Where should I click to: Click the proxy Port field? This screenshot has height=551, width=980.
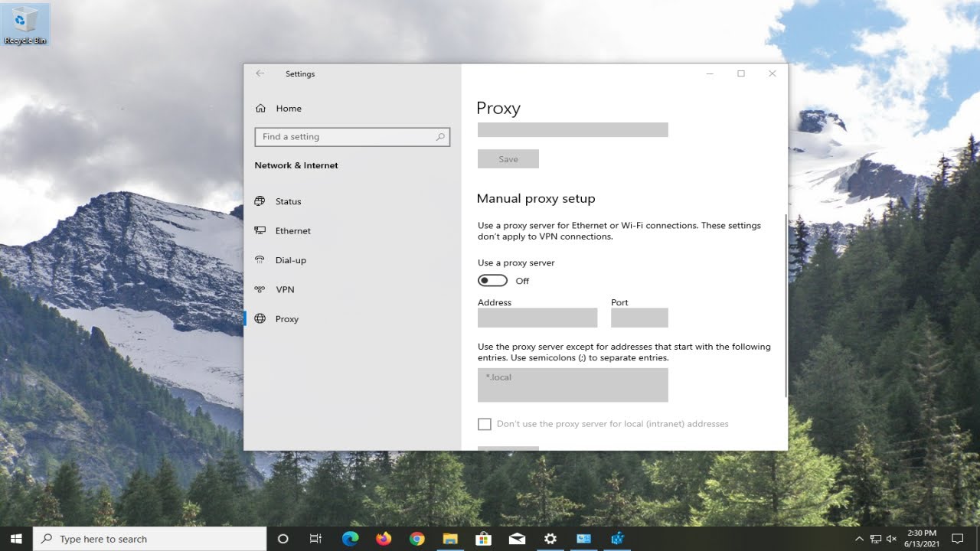[639, 318]
